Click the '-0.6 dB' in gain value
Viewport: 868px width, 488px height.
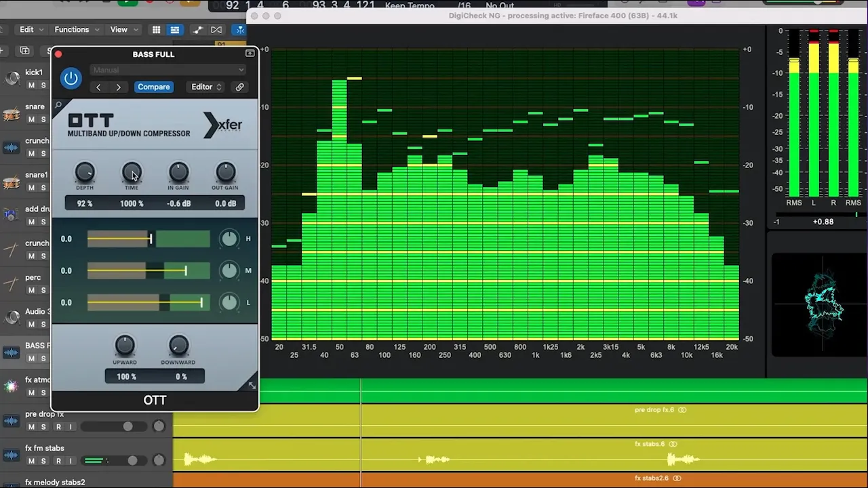(x=179, y=203)
